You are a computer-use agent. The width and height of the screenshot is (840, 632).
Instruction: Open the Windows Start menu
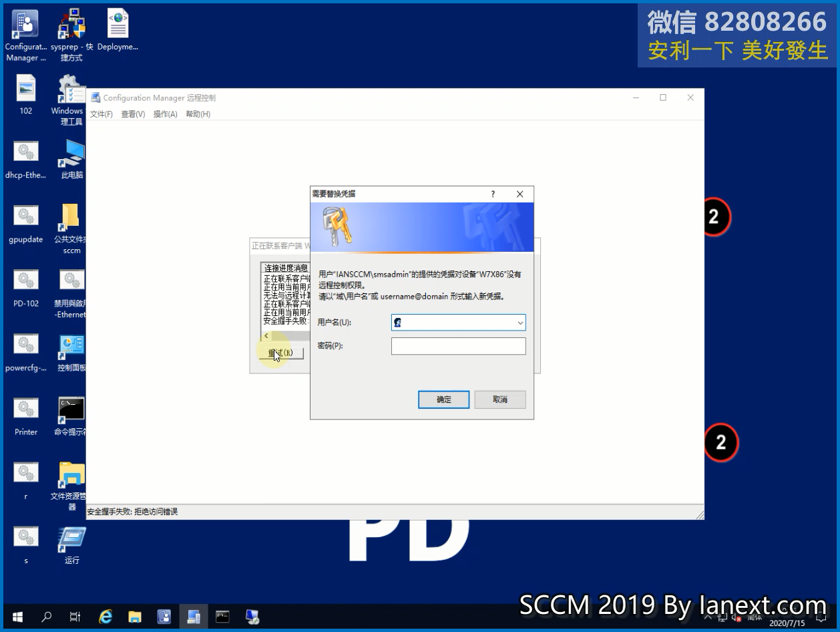(17, 617)
